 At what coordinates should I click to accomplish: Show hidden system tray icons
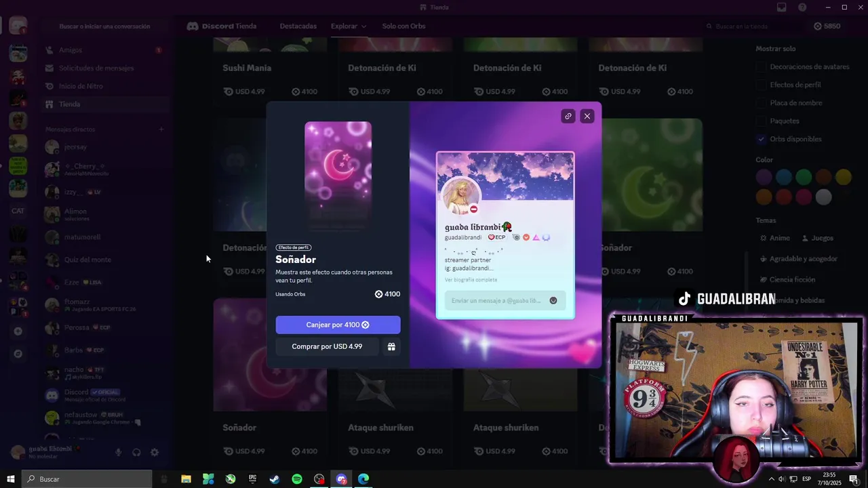click(x=771, y=479)
